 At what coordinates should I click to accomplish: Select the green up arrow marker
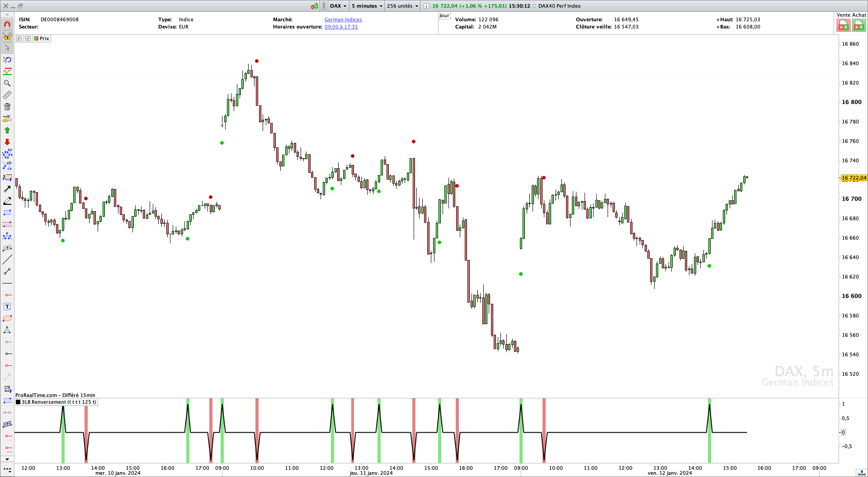(7, 130)
